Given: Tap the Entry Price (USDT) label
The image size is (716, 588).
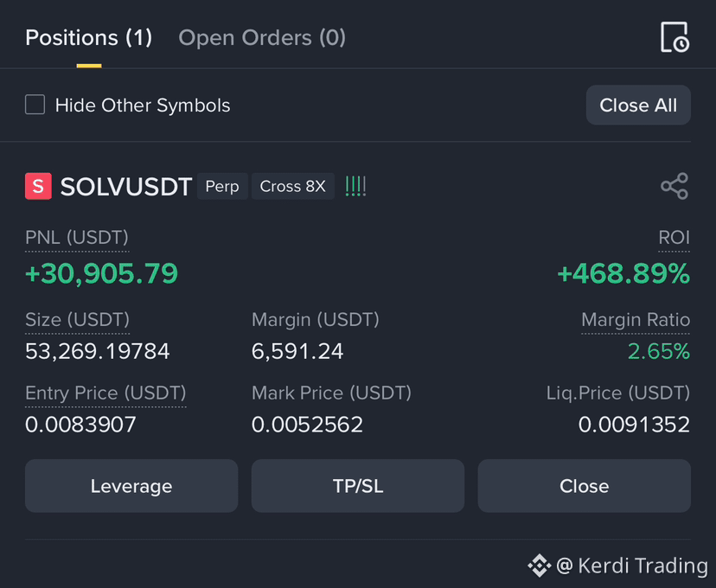Looking at the screenshot, I should [105, 393].
